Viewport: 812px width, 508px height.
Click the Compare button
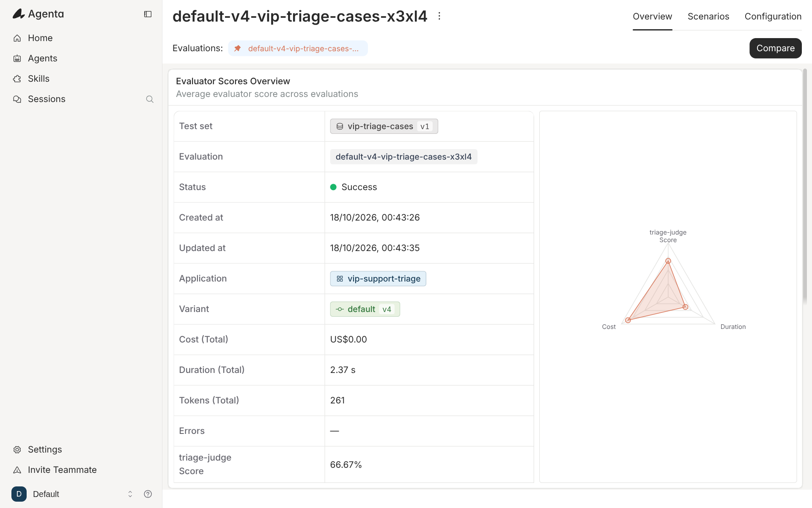[x=776, y=48]
